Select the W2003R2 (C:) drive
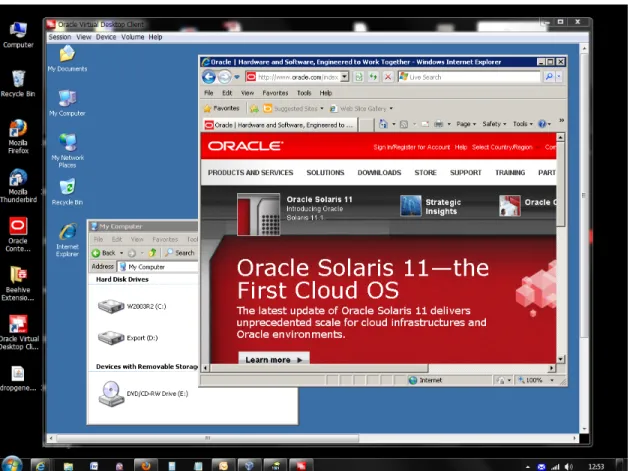This screenshot has height=471, width=630. click(x=132, y=306)
